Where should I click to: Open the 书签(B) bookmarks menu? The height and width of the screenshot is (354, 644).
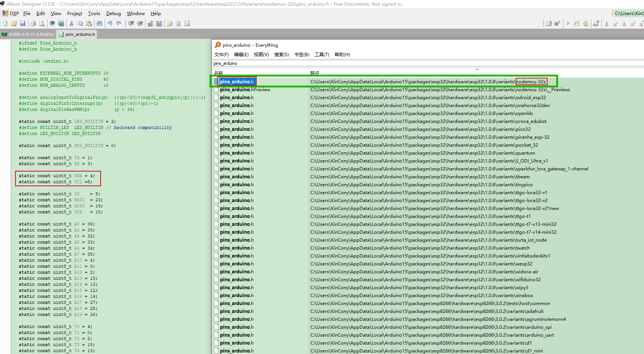(301, 55)
